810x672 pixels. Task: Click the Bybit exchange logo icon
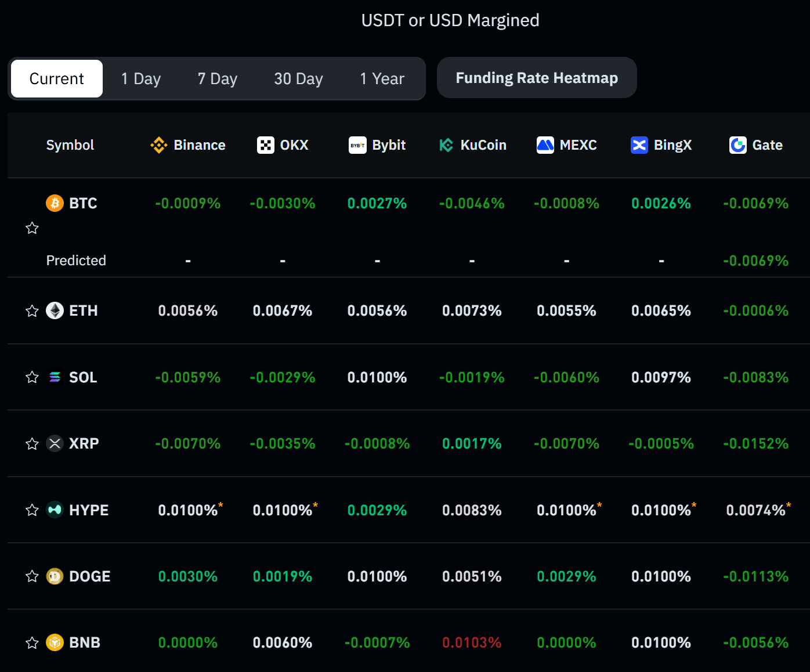[357, 145]
